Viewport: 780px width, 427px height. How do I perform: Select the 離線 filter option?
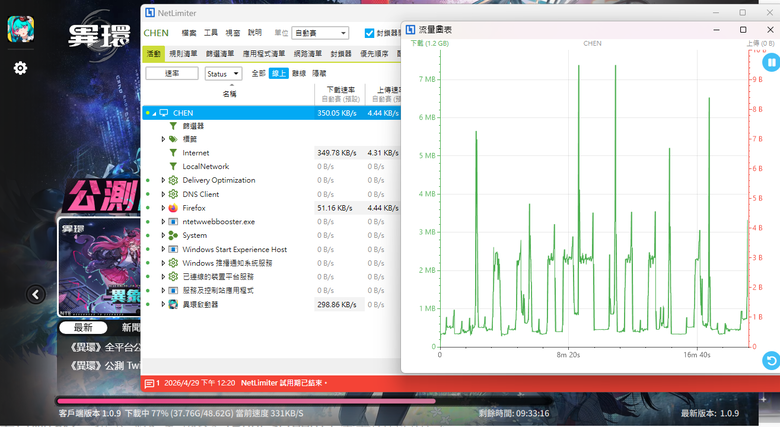pyautogui.click(x=298, y=73)
